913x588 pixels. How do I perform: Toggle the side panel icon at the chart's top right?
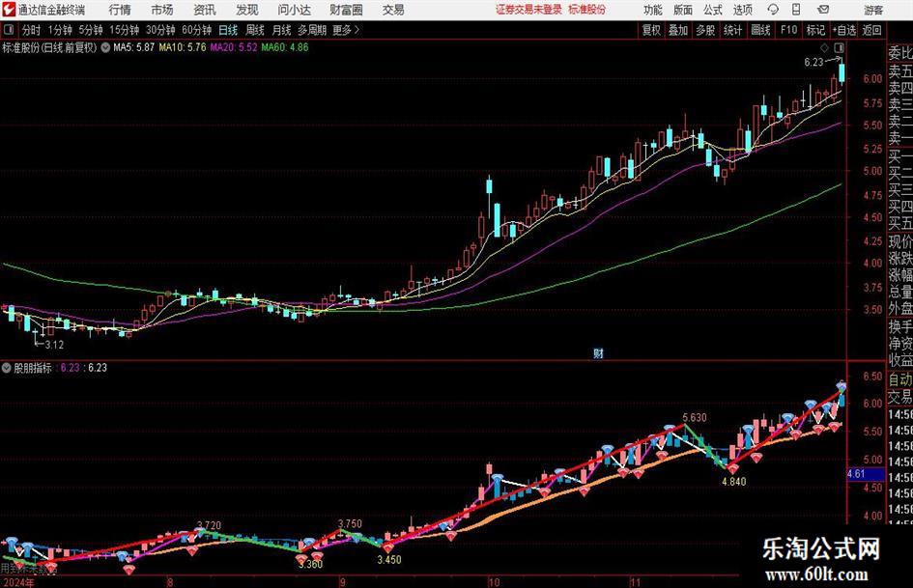coord(839,47)
